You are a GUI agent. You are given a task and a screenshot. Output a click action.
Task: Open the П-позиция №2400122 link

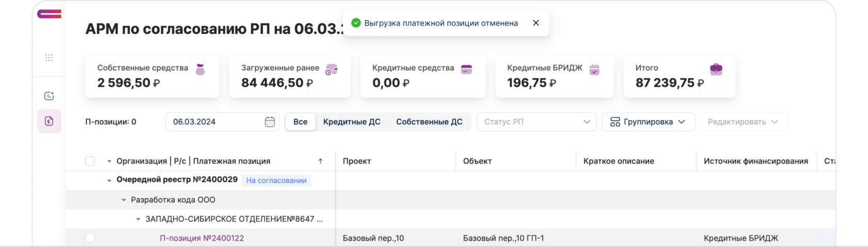[202, 238]
